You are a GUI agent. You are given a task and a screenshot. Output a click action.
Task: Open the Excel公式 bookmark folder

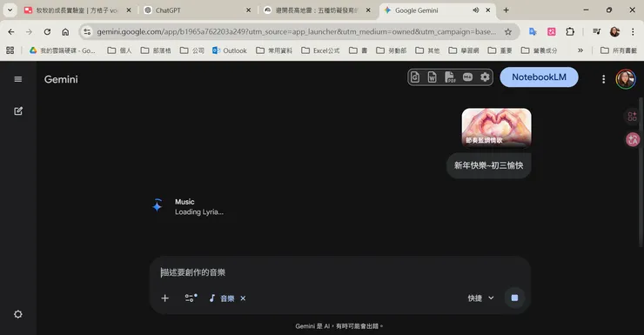point(321,50)
